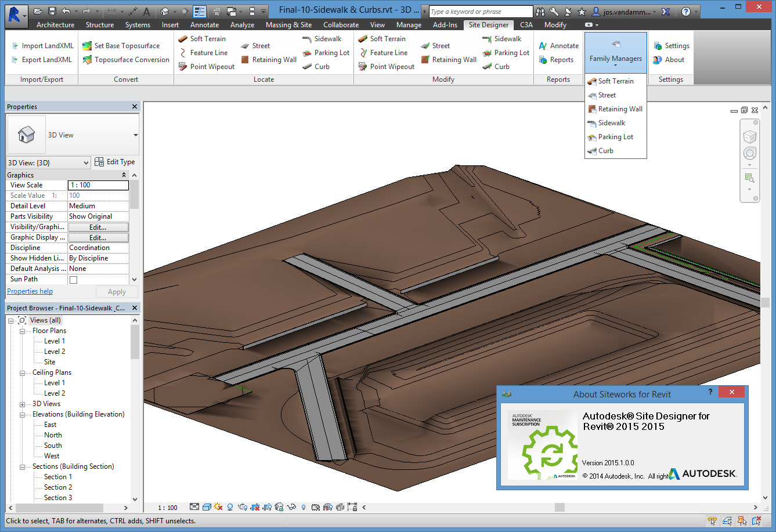Click the Edit Type button

[x=116, y=162]
